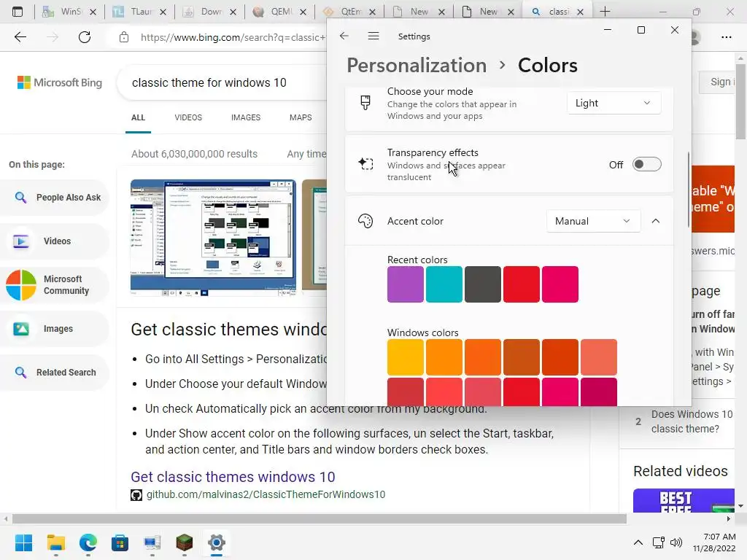Open network tray icon

[x=659, y=542]
